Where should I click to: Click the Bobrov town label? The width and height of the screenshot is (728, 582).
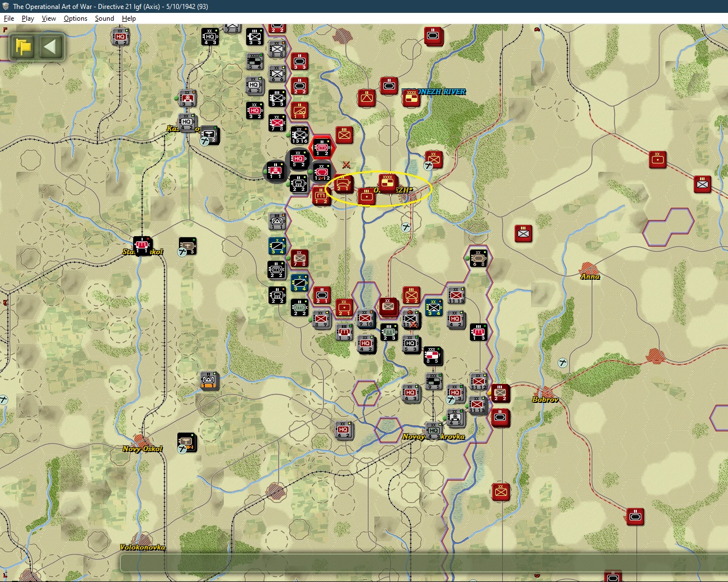pyautogui.click(x=545, y=400)
